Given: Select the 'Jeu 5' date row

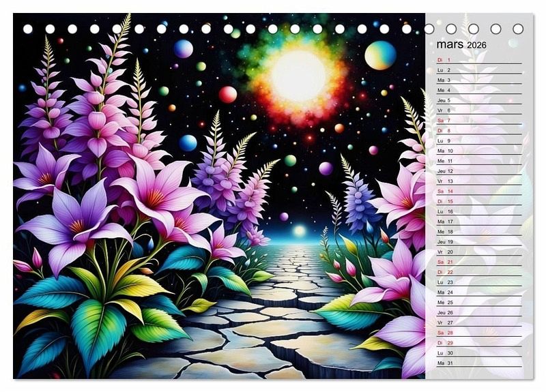Looking at the screenshot, I should point(480,100).
